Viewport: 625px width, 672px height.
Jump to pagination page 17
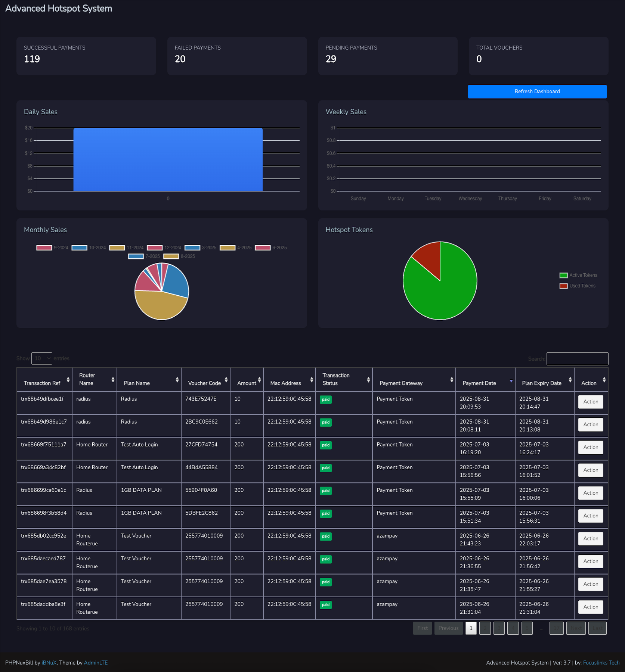coord(557,628)
